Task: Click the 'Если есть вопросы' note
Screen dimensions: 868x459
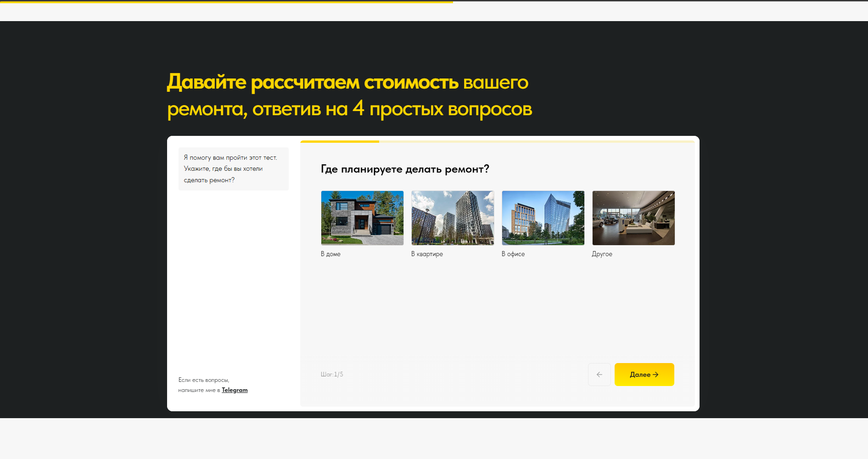Action: pyautogui.click(x=213, y=385)
